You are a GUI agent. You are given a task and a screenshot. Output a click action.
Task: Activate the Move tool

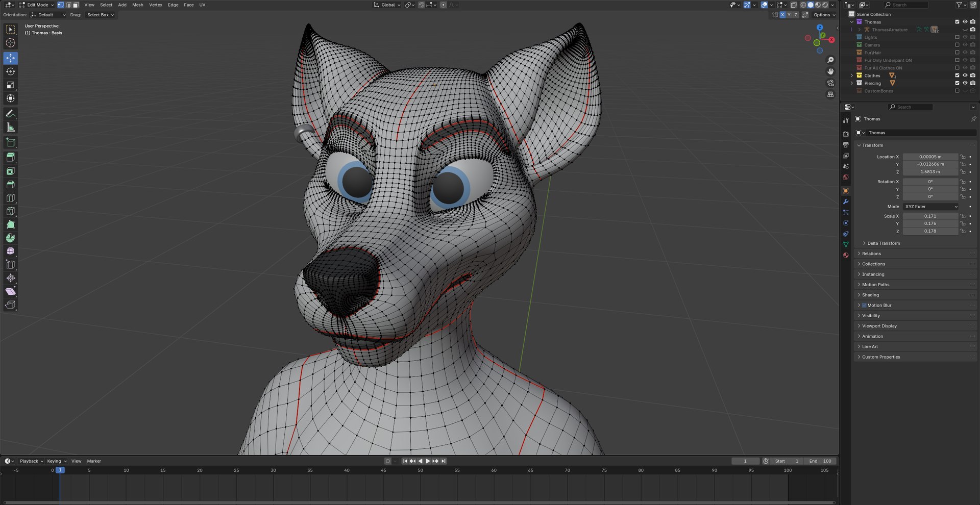click(x=11, y=58)
